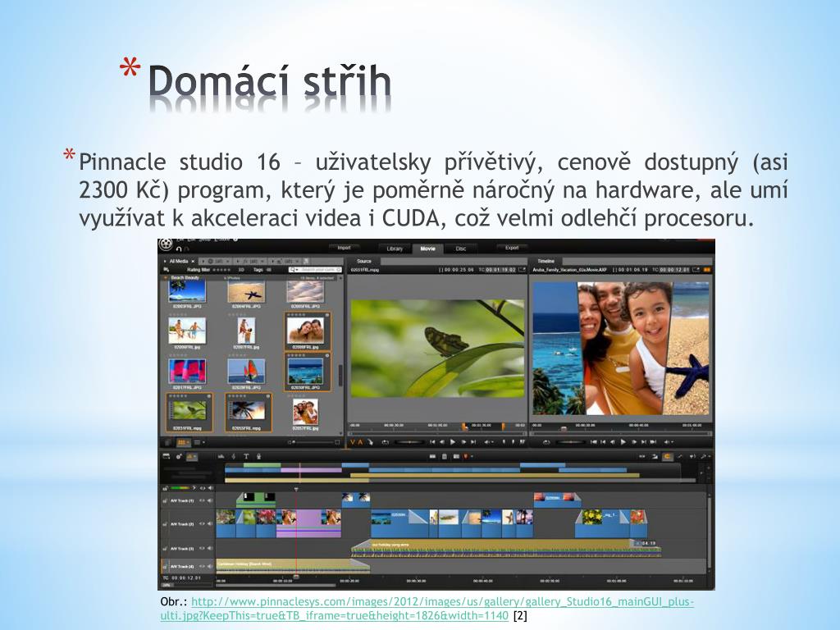Toggle loop playback in Source player
Screen dimensions: 840x630
[385, 442]
